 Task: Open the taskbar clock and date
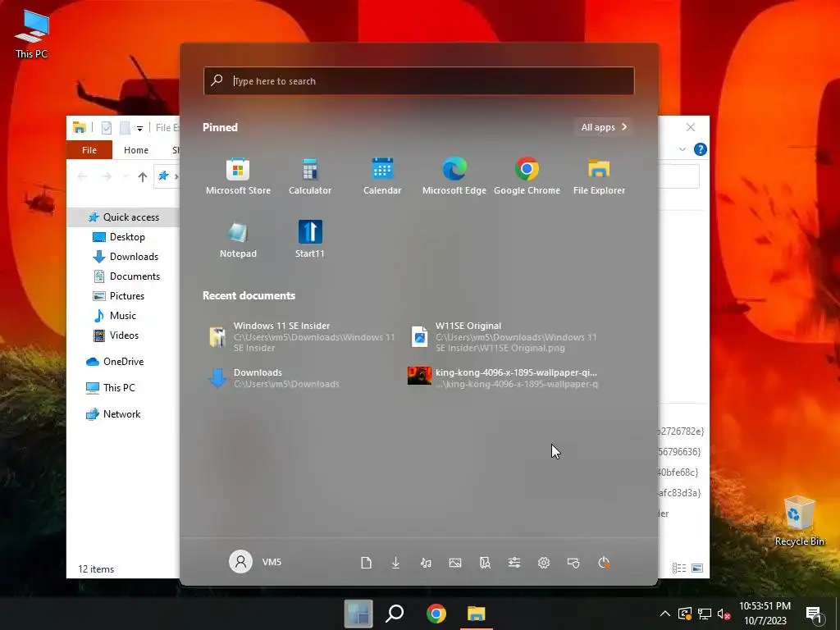pyautogui.click(x=765, y=614)
